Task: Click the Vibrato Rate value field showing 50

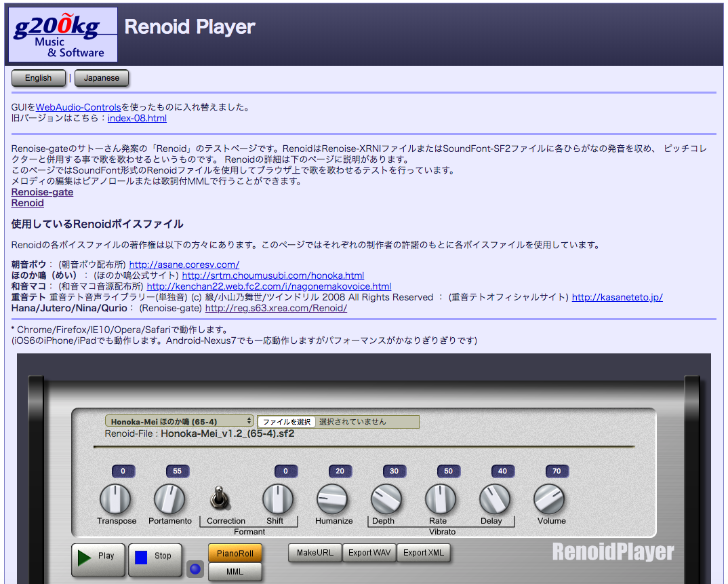Action: pyautogui.click(x=449, y=471)
